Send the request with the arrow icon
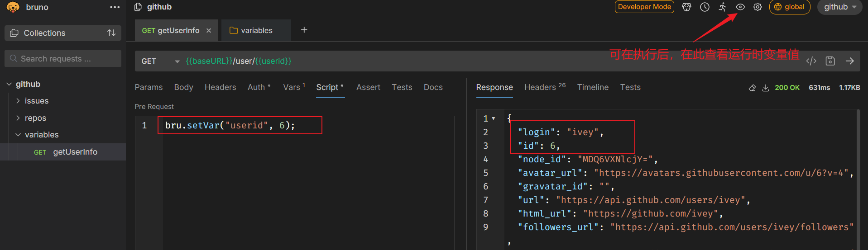 (x=850, y=61)
